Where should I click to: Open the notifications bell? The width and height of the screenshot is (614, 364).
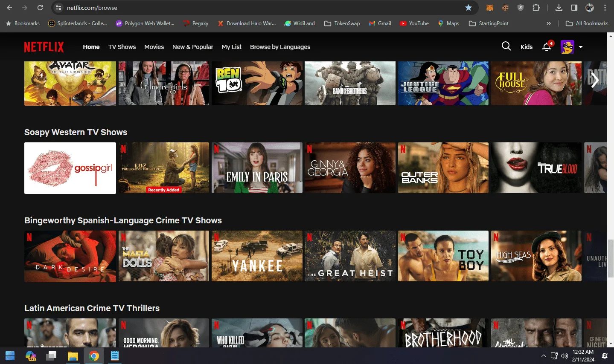pos(547,46)
